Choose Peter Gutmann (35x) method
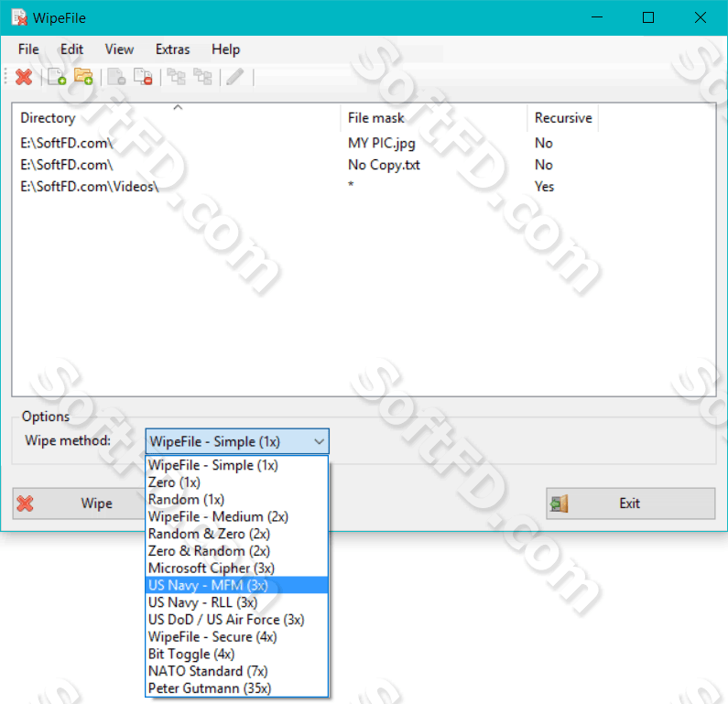728x704 pixels. point(237,688)
